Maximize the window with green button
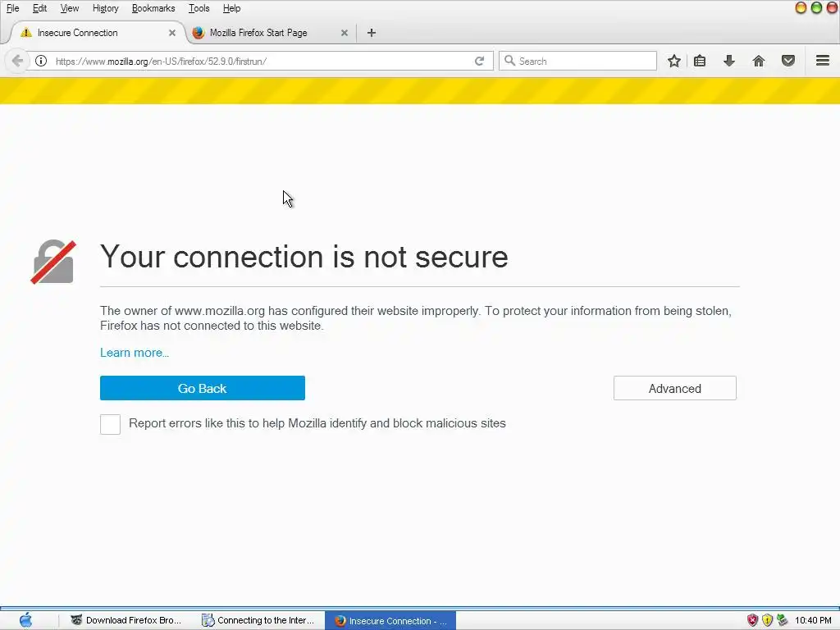The image size is (840, 630). [x=816, y=7]
